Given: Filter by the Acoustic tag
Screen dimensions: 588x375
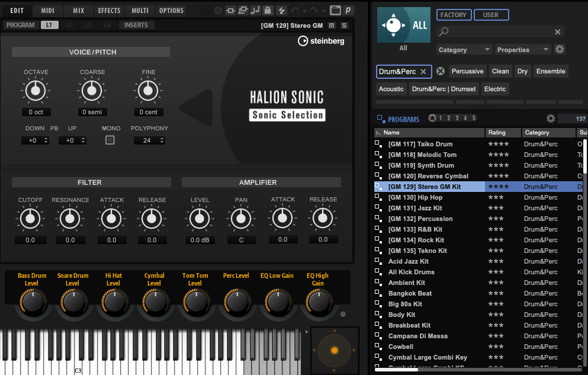Looking at the screenshot, I should (x=391, y=89).
